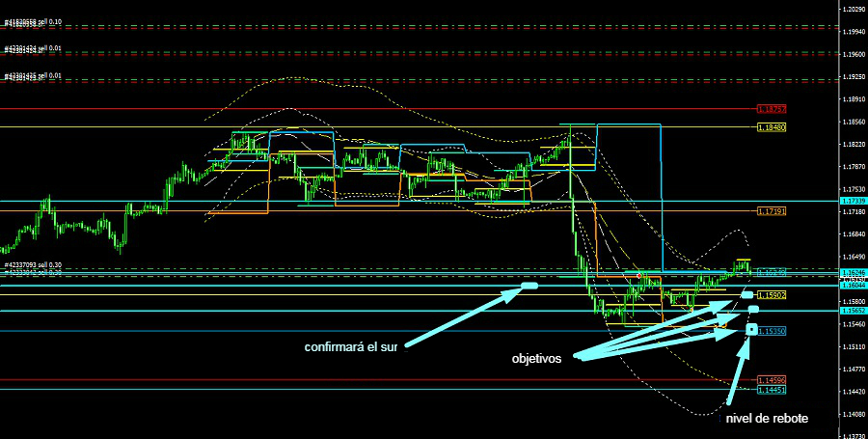Select the orange 1.17191 price level tag
868x439 pixels.
tap(772, 210)
